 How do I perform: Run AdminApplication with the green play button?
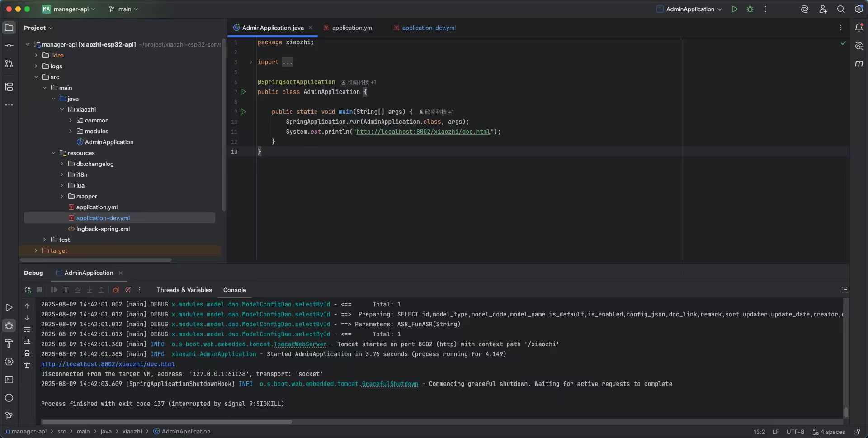[x=735, y=9]
